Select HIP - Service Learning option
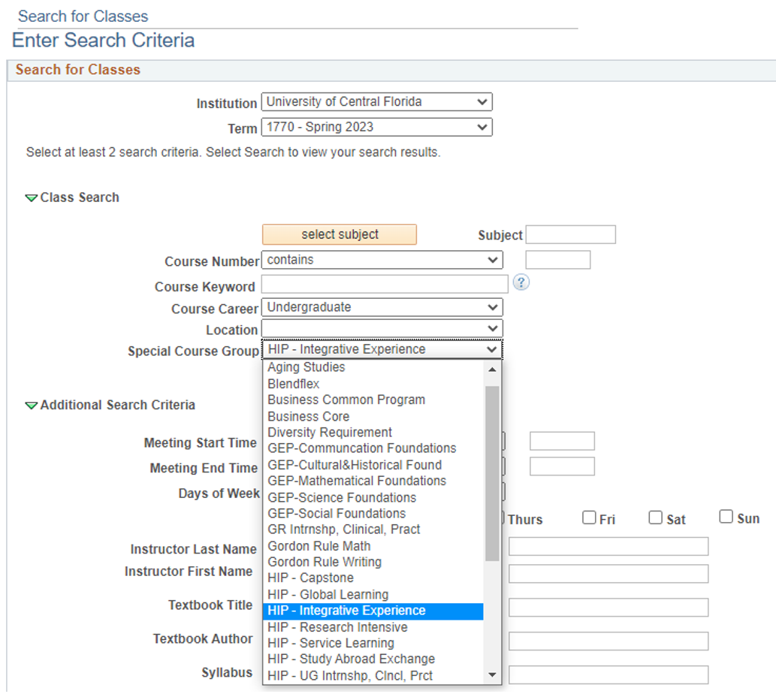Viewport: 776px width, 700px height. coord(331,643)
